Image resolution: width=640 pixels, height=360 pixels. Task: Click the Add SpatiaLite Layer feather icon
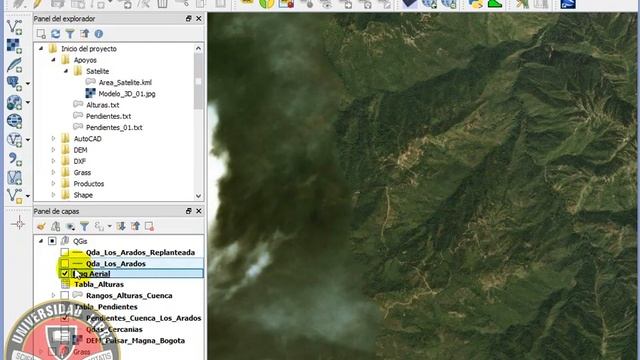(x=14, y=64)
